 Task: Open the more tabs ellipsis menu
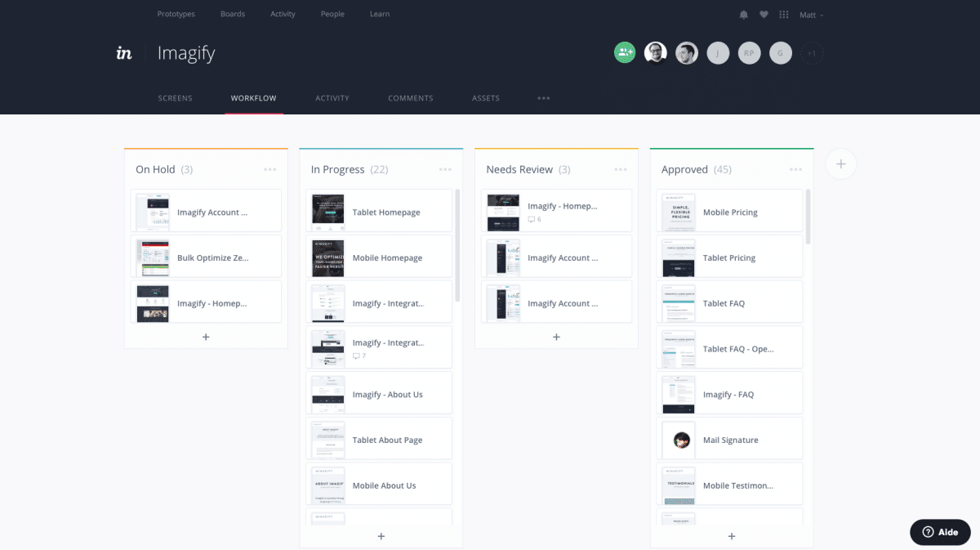tap(544, 98)
